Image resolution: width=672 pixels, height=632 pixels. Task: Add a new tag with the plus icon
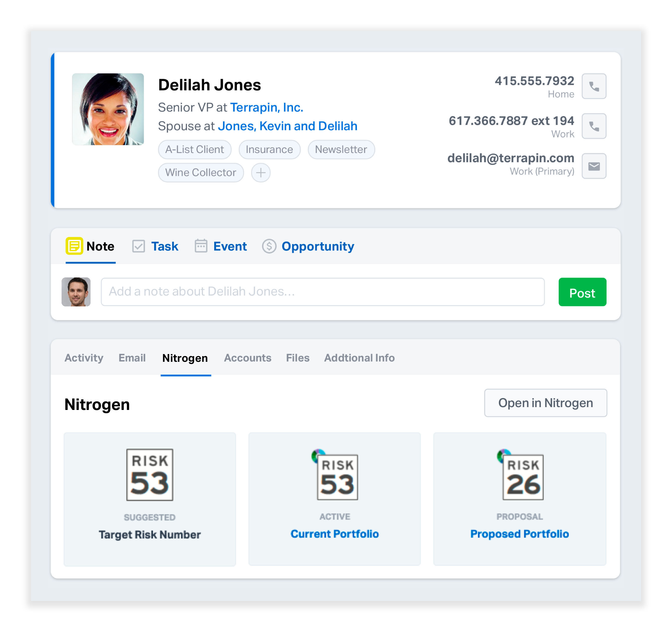261,172
